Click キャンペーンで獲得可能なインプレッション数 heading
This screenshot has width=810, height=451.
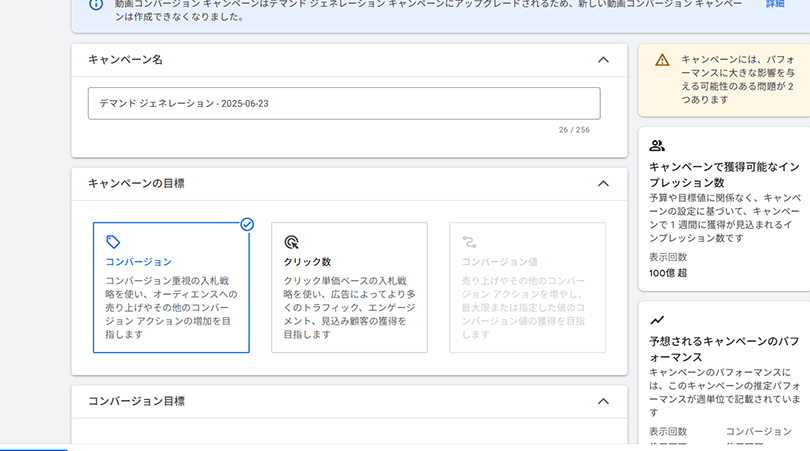(725, 175)
